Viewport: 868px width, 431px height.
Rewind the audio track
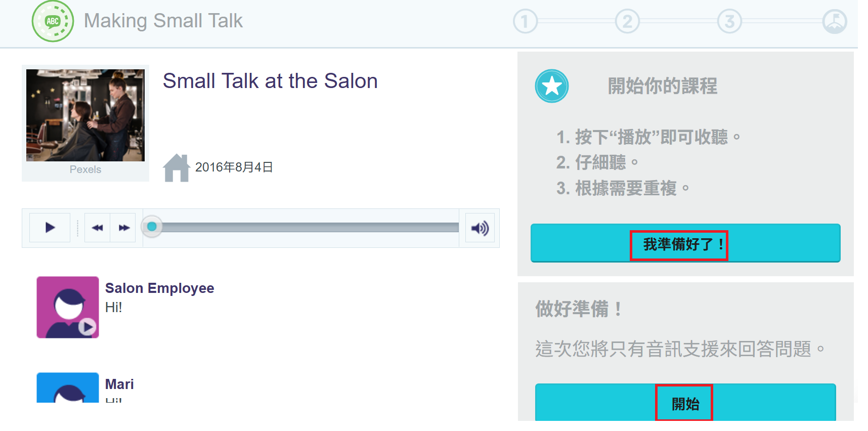tap(97, 228)
